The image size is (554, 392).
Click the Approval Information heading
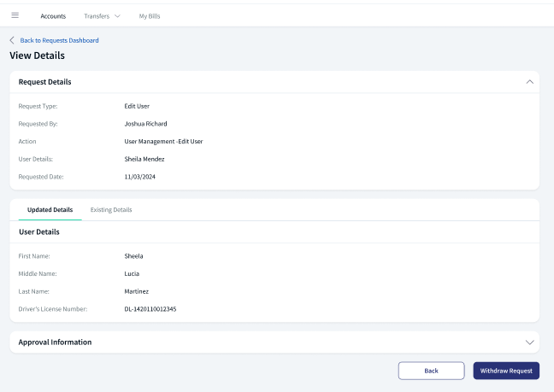55,342
